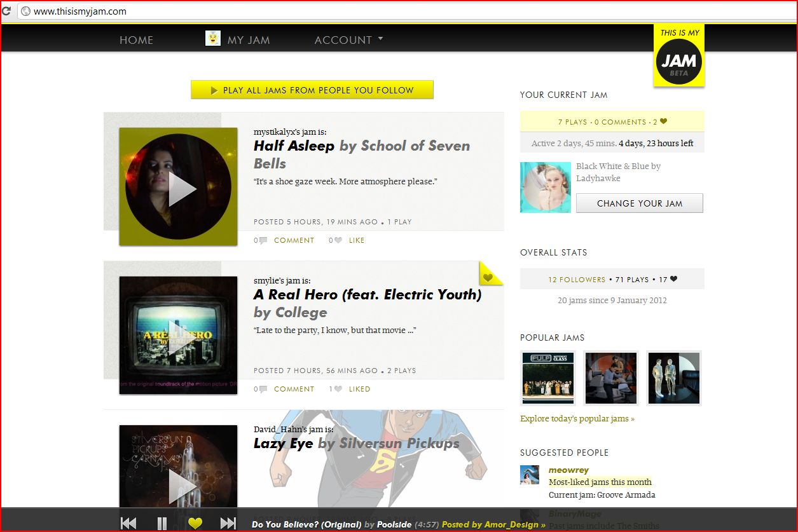
Task: Open Posted by Amor_Design link in player
Action: [493, 525]
